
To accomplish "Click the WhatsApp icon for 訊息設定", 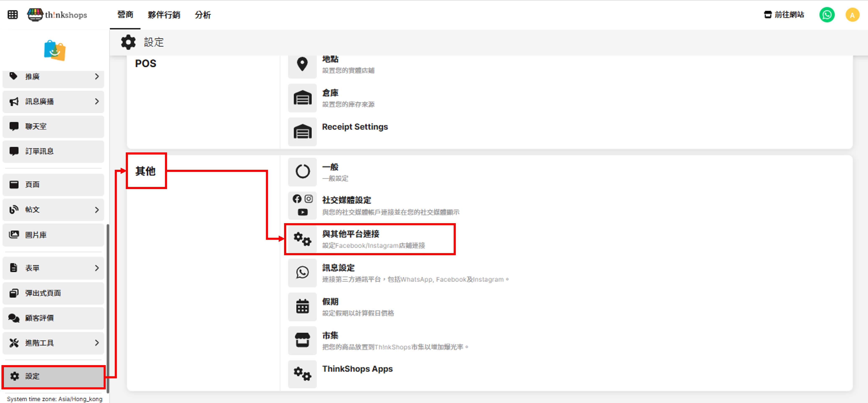I will click(x=302, y=273).
